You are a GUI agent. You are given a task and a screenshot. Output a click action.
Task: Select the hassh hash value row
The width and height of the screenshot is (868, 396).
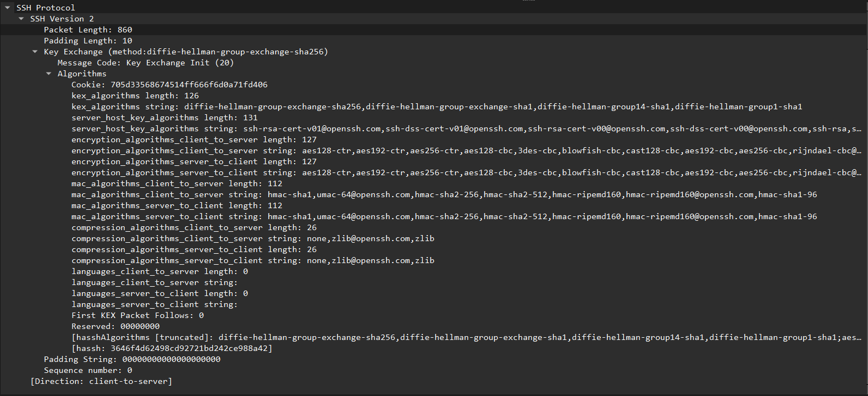point(172,348)
